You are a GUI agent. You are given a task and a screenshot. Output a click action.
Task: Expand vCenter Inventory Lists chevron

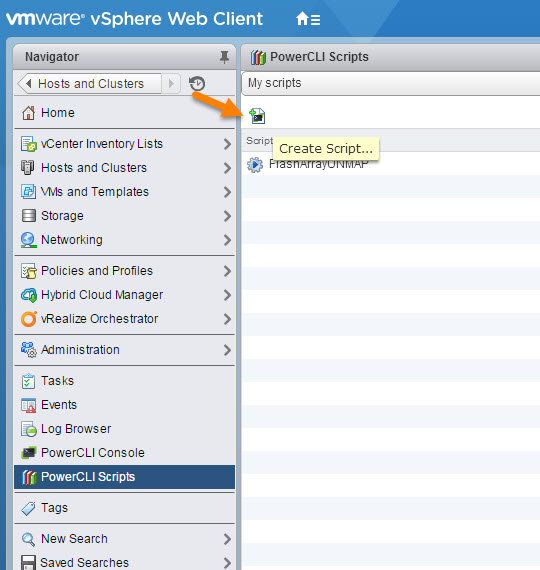click(x=227, y=144)
